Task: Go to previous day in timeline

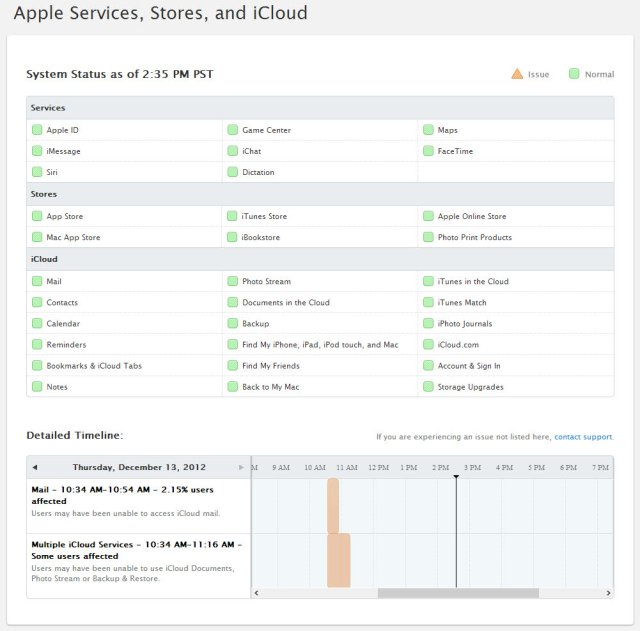Action: [x=35, y=467]
